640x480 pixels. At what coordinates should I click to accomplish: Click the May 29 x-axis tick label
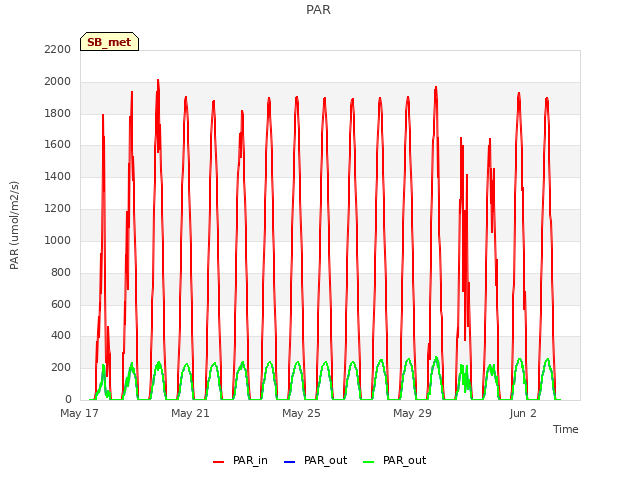point(412,413)
